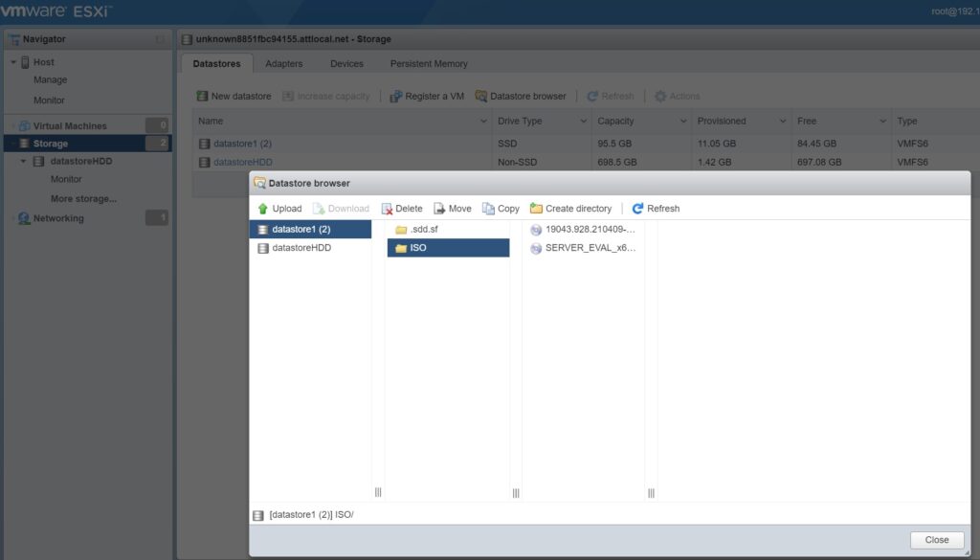Click the 11.05 GB provisioned cell
Screen dimensions: 980x560
coord(717,144)
